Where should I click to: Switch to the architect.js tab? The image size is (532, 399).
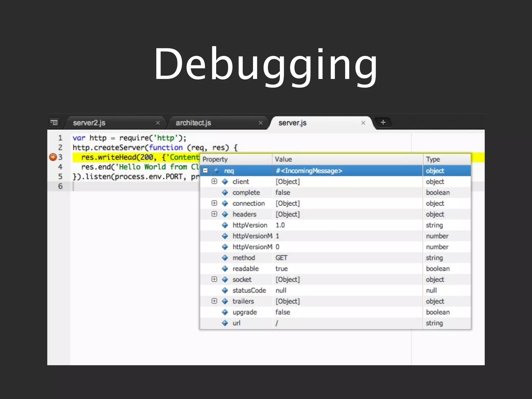[218, 123]
